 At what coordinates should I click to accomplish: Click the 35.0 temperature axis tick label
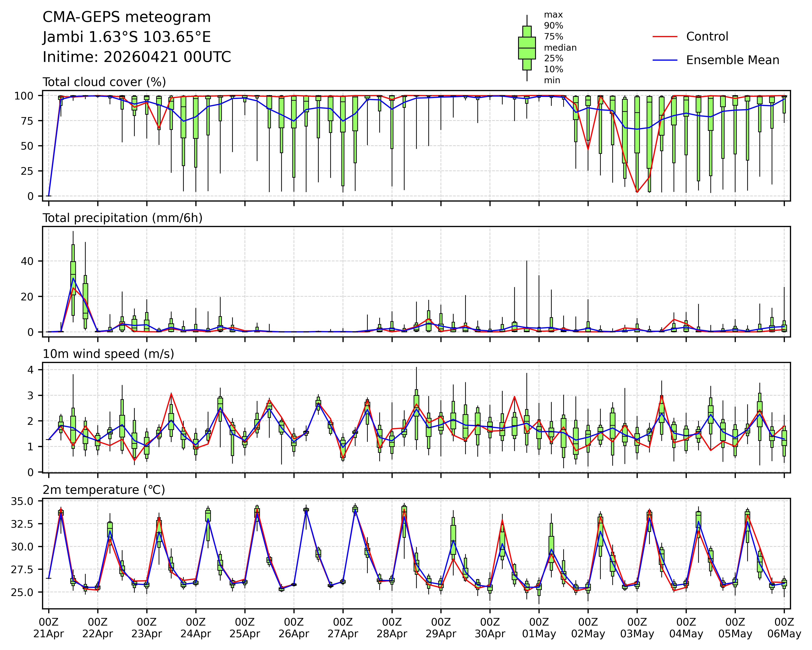(22, 501)
